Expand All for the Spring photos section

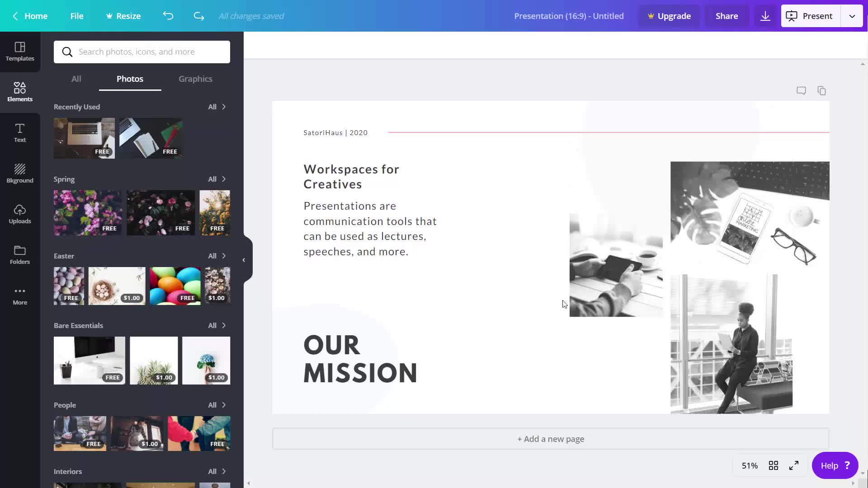(217, 179)
